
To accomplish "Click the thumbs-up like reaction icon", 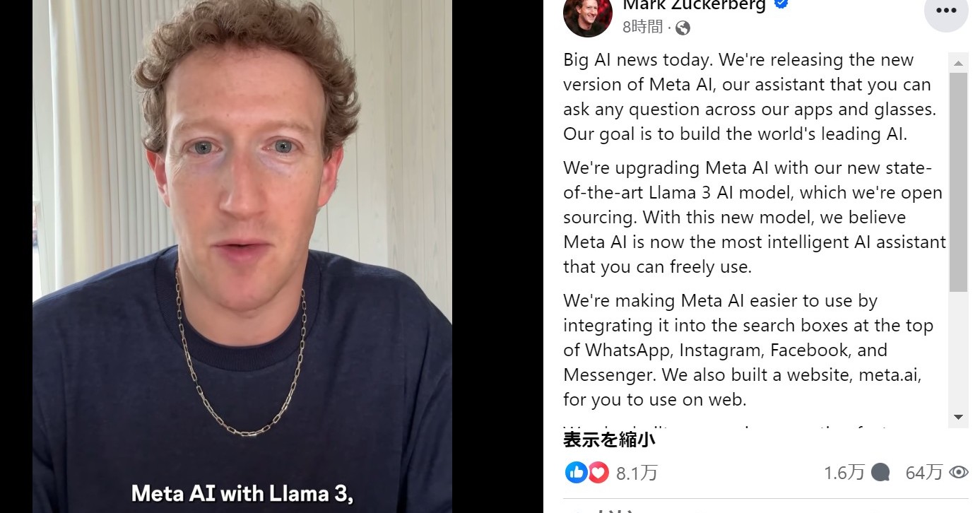I will [x=577, y=472].
